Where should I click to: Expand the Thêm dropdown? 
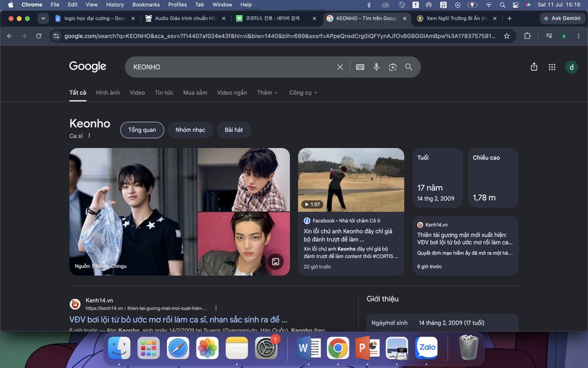[x=268, y=93]
